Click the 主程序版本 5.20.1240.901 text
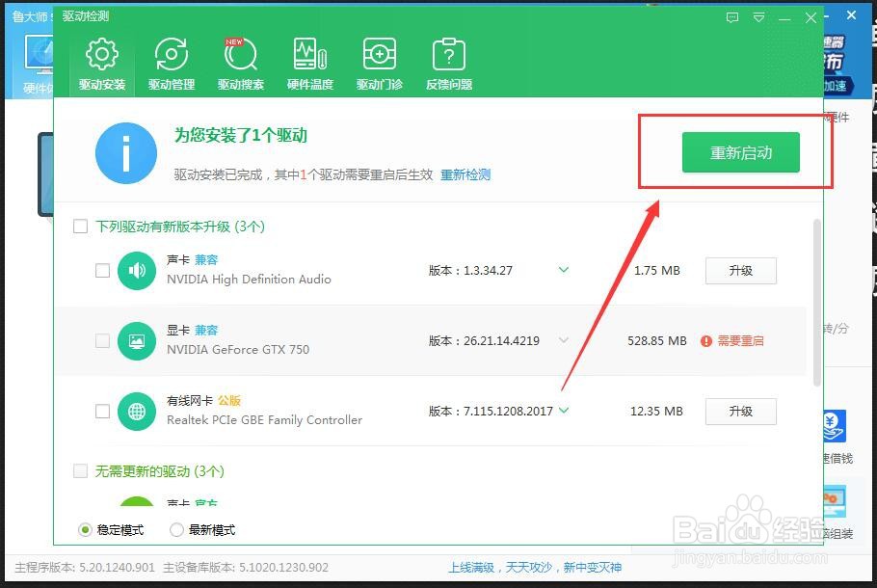Image resolution: width=877 pixels, height=588 pixels. 85,568
